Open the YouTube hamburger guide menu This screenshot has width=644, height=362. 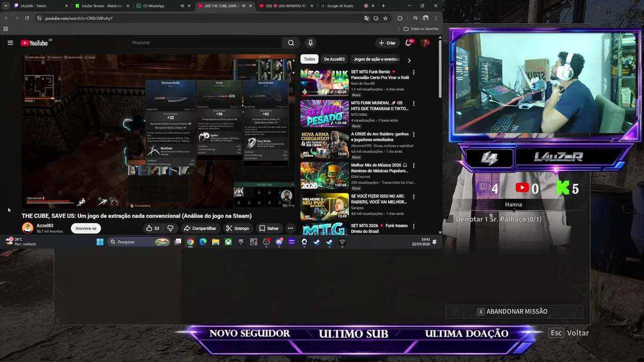[10, 43]
